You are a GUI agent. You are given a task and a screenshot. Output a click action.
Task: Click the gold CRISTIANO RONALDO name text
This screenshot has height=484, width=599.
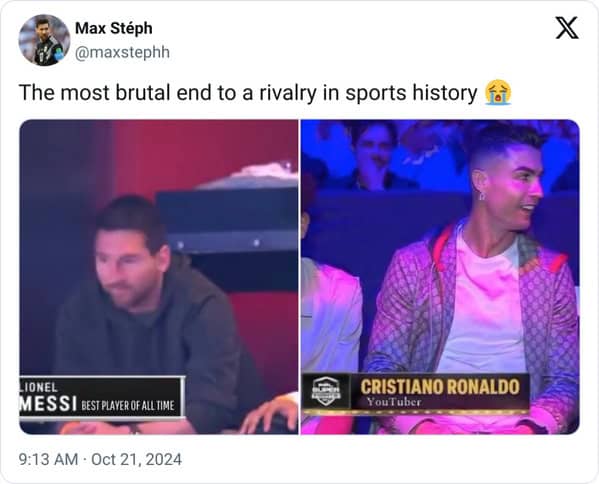click(440, 386)
